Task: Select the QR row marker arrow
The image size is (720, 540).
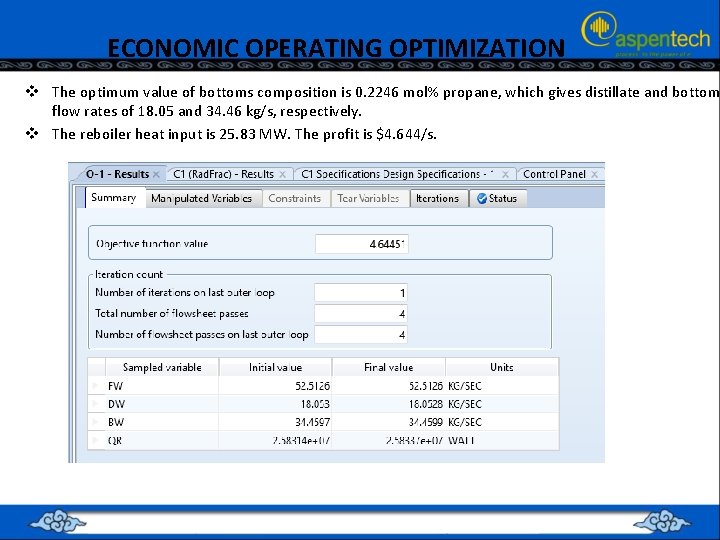Action: coord(96,440)
